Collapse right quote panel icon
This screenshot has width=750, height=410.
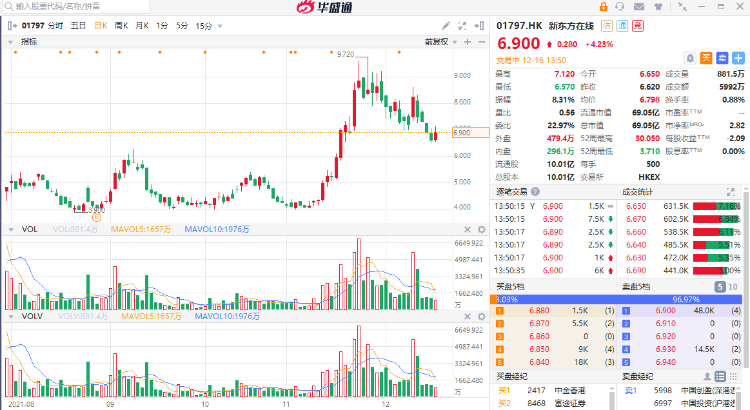479,26
